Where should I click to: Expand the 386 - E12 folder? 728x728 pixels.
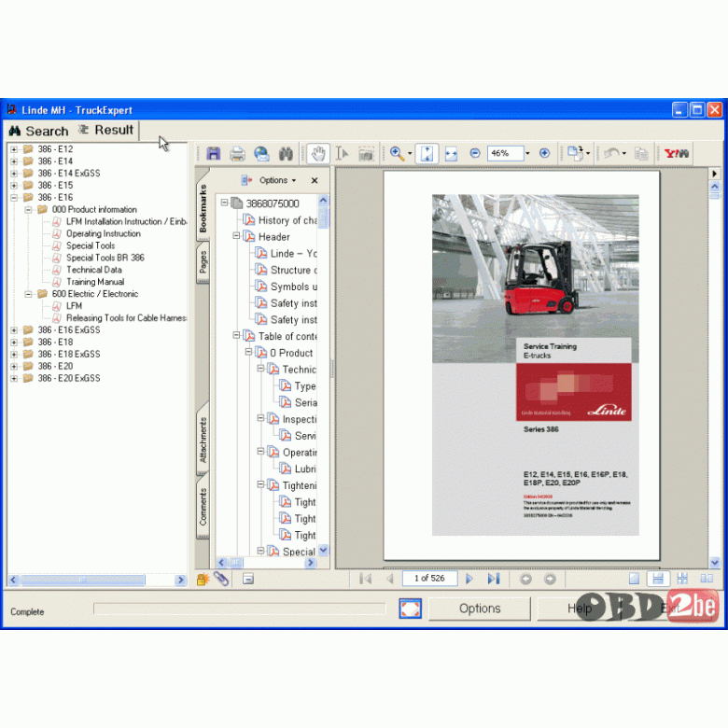coord(14,149)
